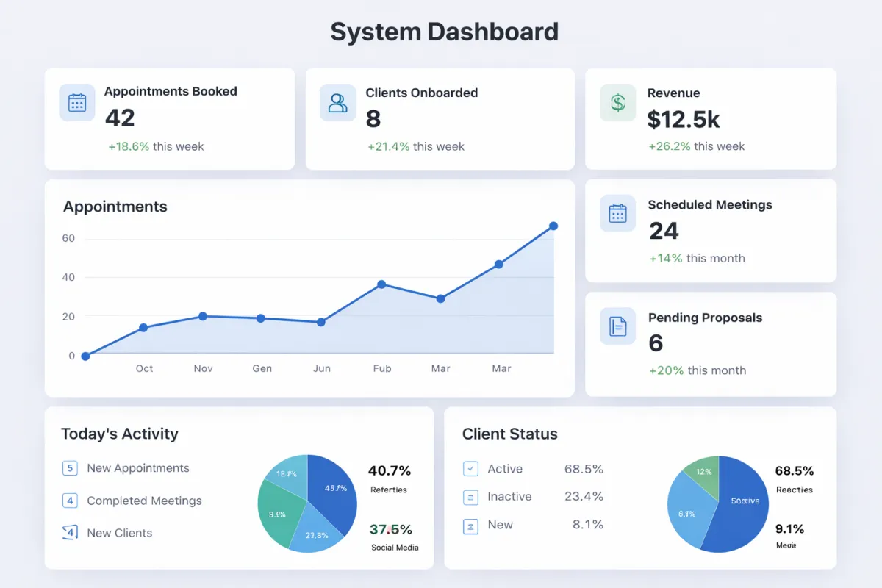Select the Completed Meetings count badge
This screenshot has height=588, width=882.
click(70, 501)
